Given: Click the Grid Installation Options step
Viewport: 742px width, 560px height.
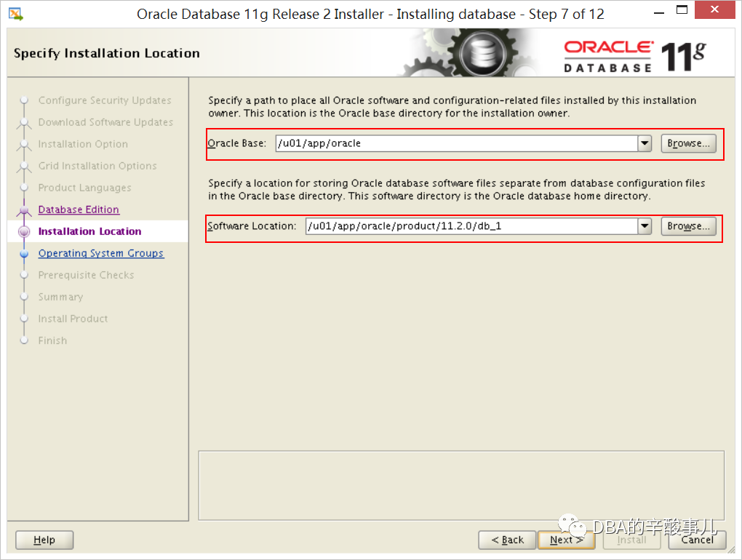Looking at the screenshot, I should 97,166.
